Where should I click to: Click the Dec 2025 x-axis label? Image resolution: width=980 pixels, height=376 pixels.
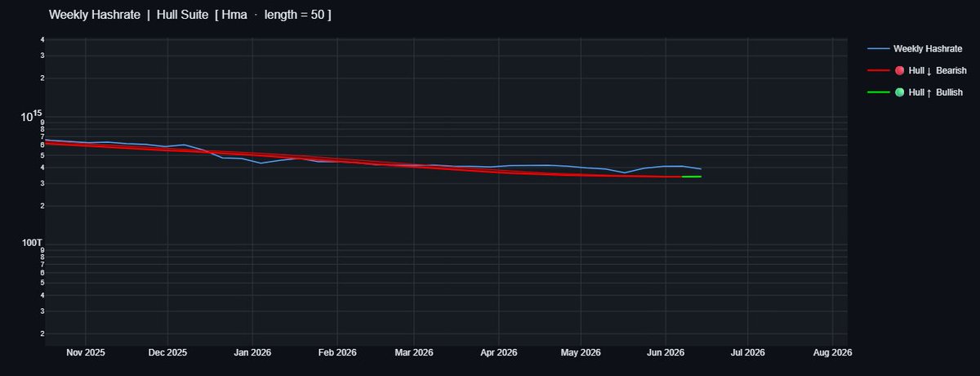167,353
